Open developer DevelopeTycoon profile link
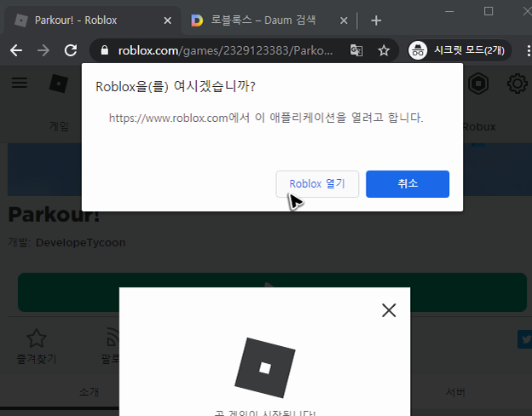 pyautogui.click(x=80, y=243)
